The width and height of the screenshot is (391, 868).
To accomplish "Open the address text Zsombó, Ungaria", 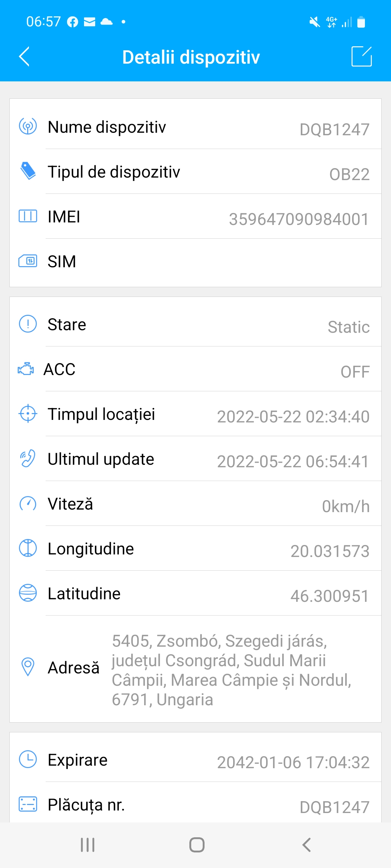I will click(x=232, y=670).
